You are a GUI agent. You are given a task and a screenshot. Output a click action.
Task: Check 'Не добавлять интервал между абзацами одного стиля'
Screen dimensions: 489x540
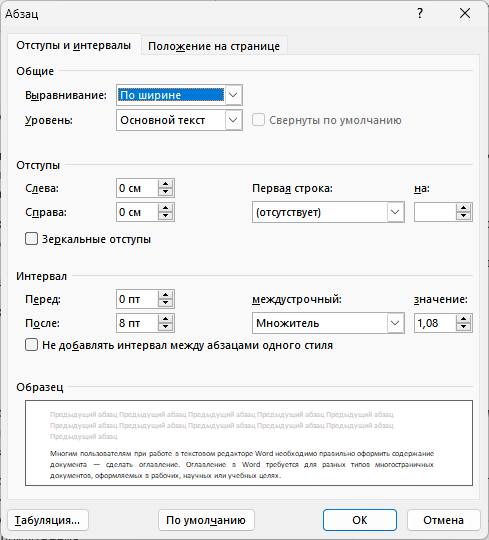(31, 345)
